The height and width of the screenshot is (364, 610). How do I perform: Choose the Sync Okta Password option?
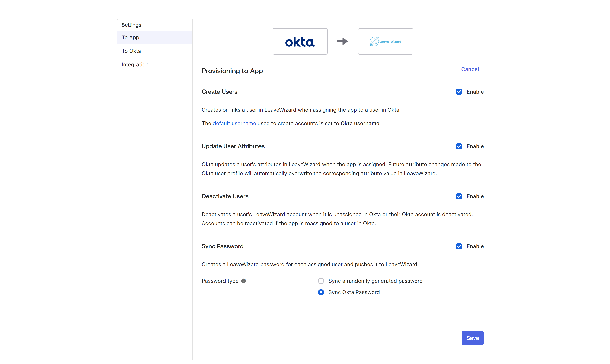pyautogui.click(x=321, y=292)
